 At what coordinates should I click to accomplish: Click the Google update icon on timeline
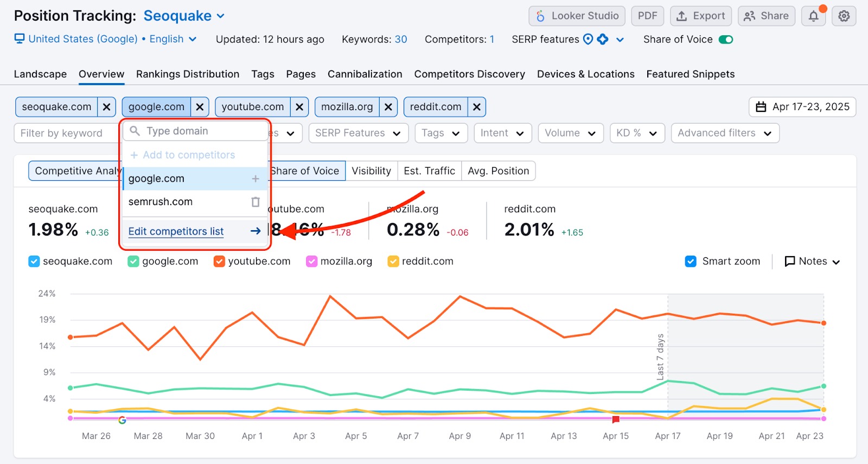[122, 420]
